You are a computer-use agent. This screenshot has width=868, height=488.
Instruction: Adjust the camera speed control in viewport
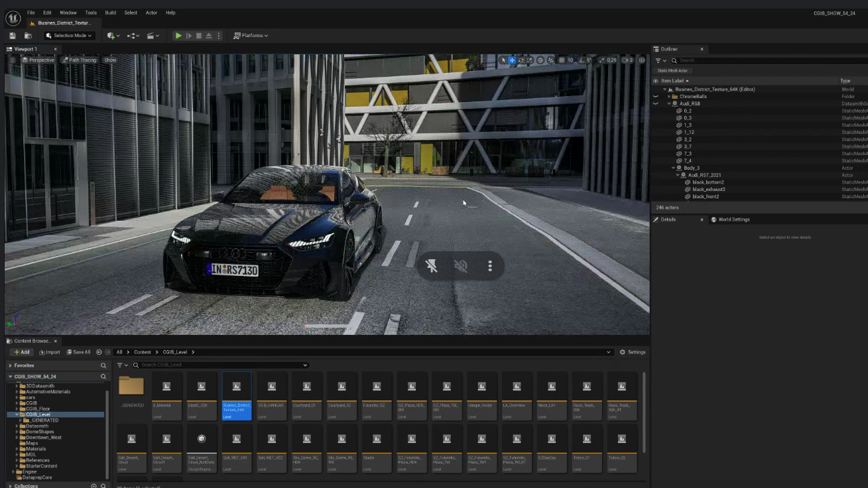click(627, 60)
